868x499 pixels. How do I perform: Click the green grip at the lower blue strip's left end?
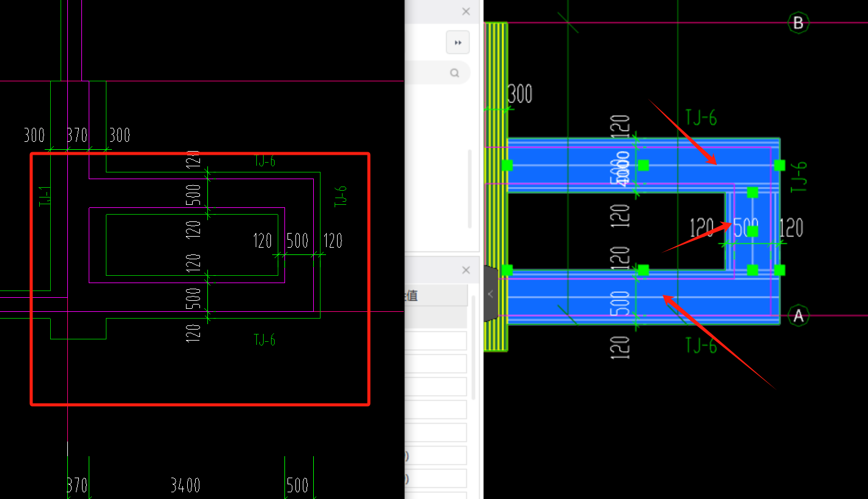coord(507,270)
